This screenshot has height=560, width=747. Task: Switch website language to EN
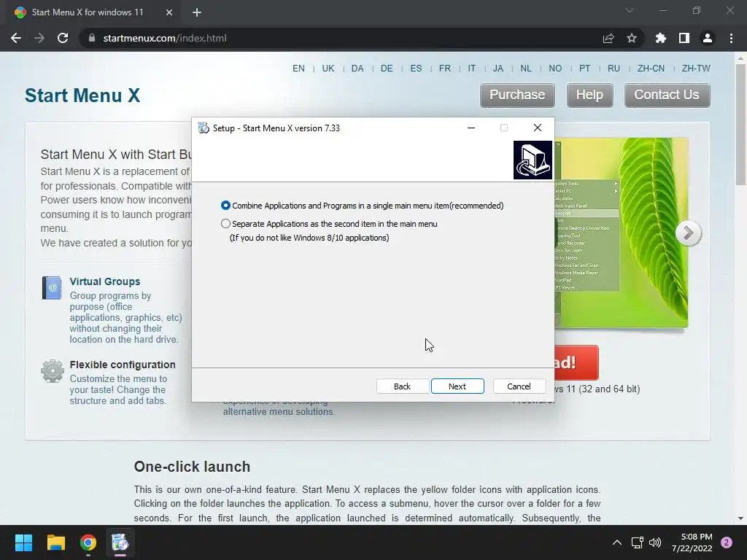[x=298, y=68]
